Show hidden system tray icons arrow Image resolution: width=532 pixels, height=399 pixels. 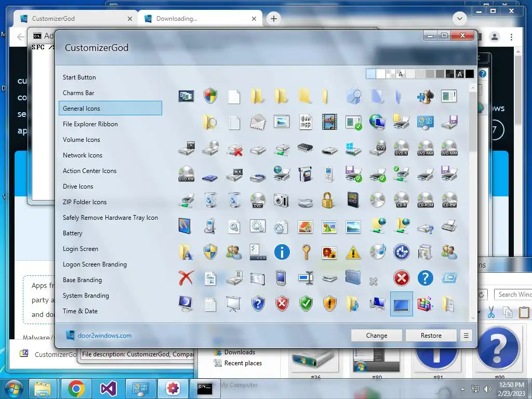462,389
